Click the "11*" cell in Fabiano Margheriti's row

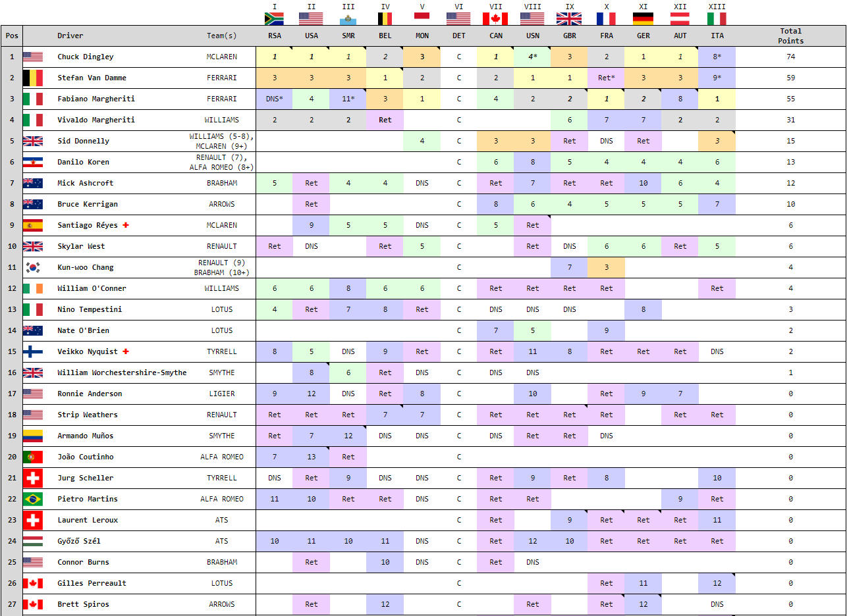[x=348, y=99]
